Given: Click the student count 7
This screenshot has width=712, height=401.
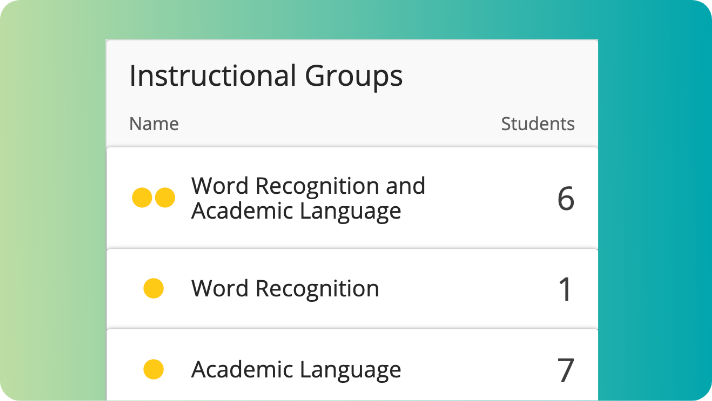Looking at the screenshot, I should [x=565, y=370].
